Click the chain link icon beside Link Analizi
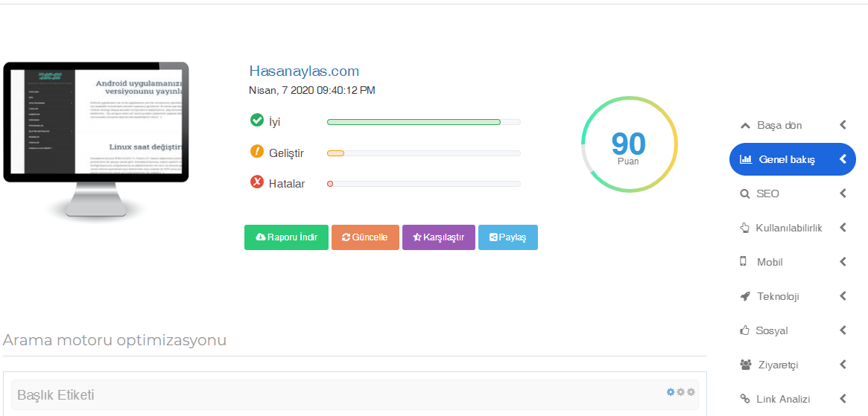868x416 pixels. 744,399
